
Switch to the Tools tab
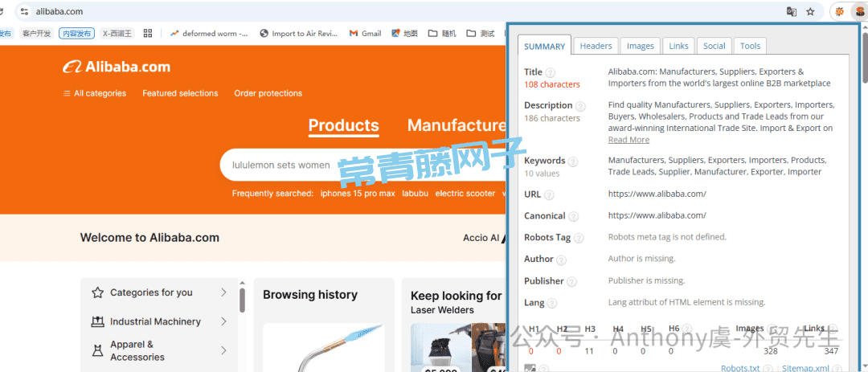click(750, 46)
